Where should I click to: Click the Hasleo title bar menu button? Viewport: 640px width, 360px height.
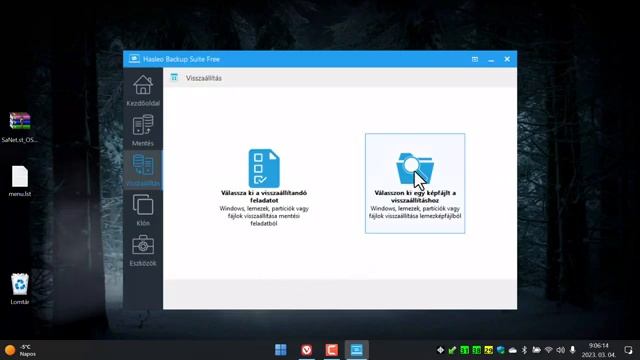coord(475,59)
